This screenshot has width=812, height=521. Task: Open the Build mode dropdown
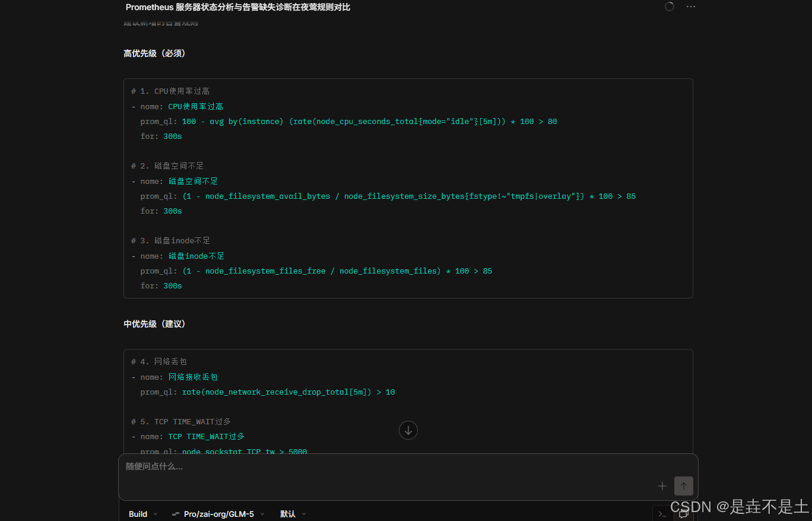143,514
